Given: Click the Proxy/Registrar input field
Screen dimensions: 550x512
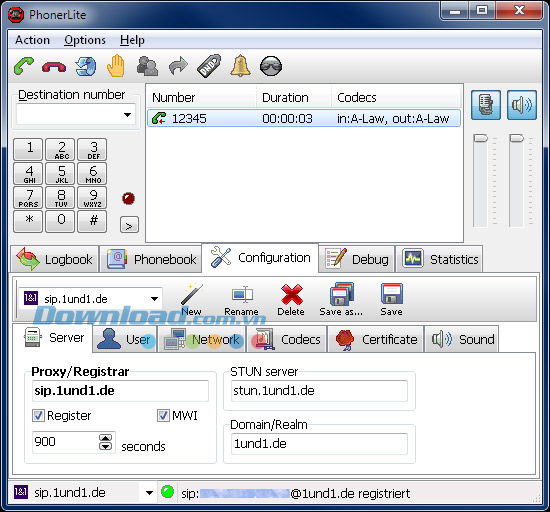Looking at the screenshot, I should [120, 391].
